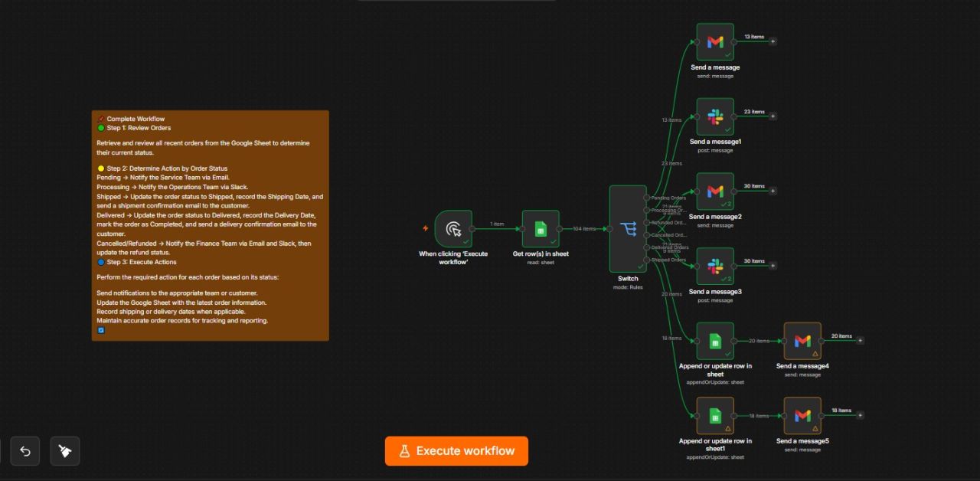Open the Gmail node 'Send a message'
Image resolution: width=980 pixels, height=481 pixels.
click(x=715, y=42)
